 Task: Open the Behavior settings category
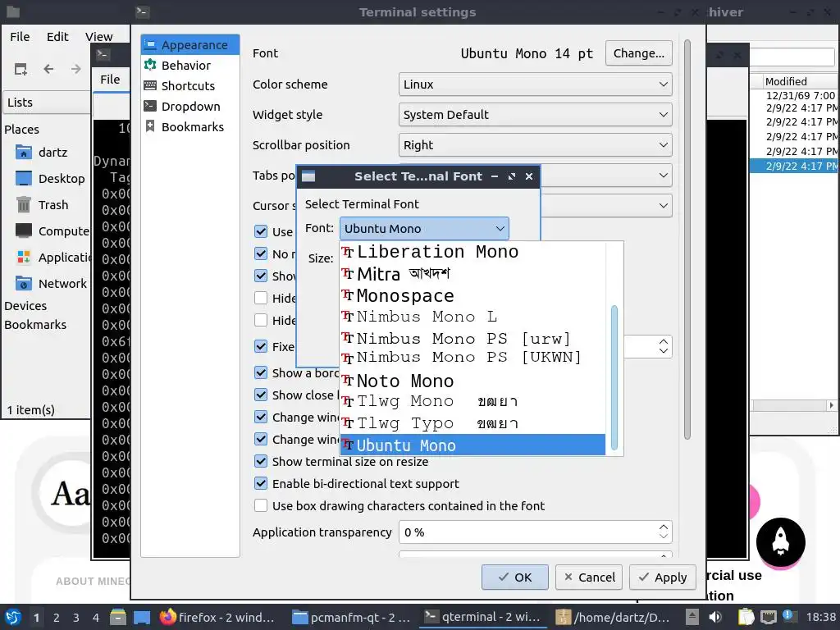[x=190, y=66]
